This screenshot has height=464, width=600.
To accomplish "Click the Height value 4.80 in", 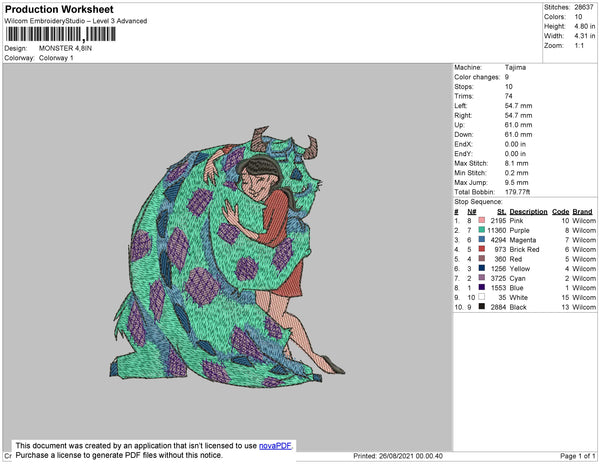I will (x=585, y=26).
